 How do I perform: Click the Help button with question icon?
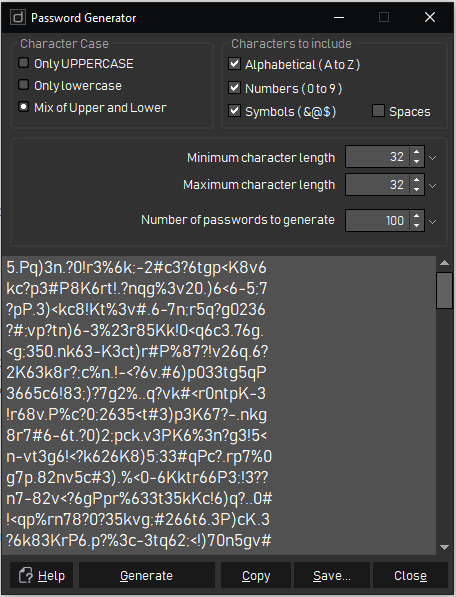coord(41,576)
